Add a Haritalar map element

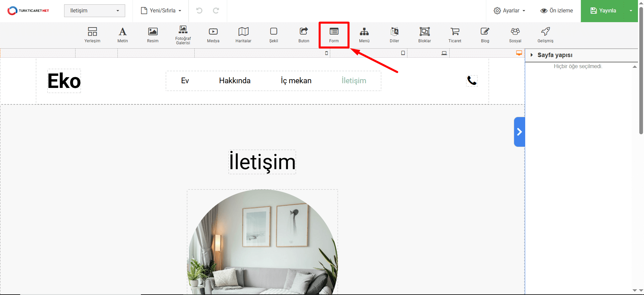click(243, 35)
